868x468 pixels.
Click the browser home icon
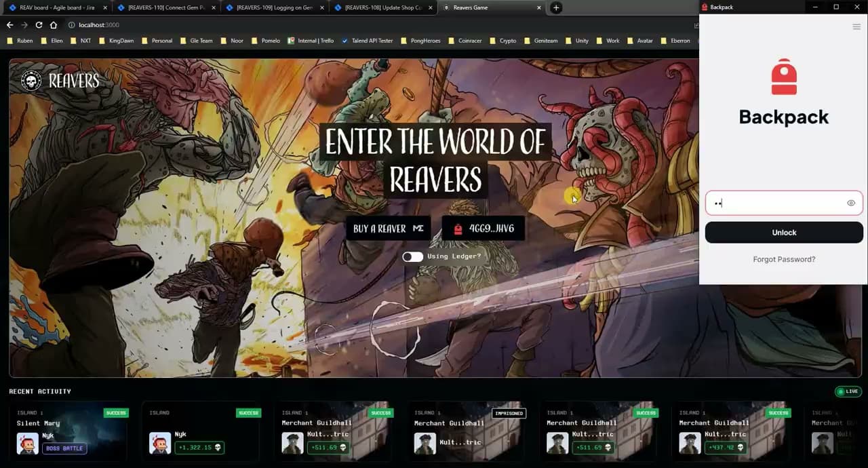click(53, 25)
